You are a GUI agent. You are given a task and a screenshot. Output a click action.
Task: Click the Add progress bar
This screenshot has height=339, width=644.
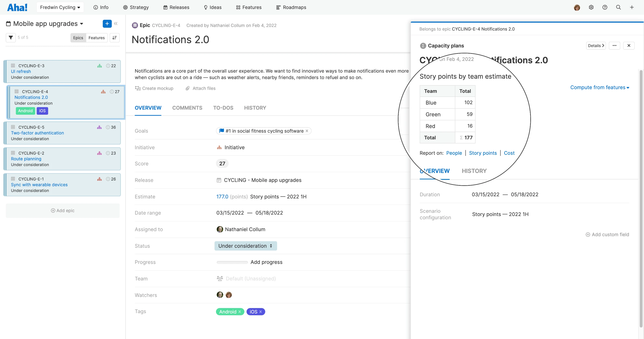tap(232, 262)
